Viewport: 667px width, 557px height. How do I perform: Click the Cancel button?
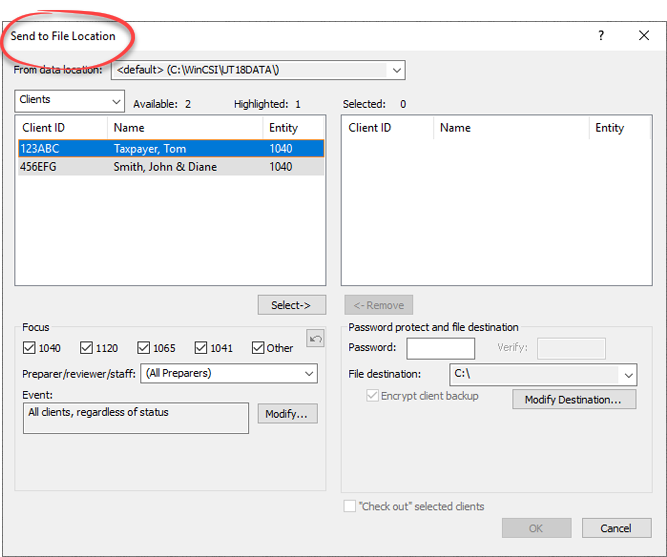click(616, 528)
